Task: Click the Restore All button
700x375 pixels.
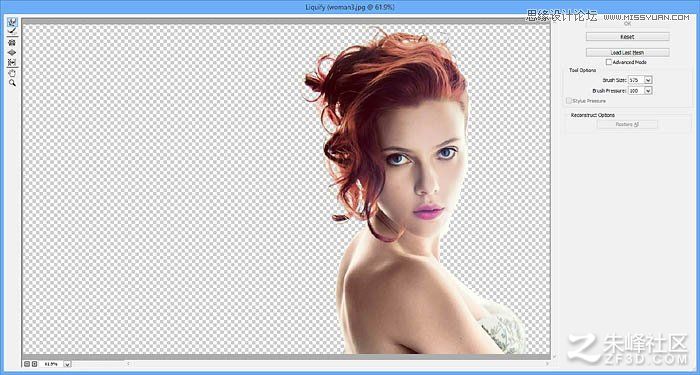Action: (x=627, y=125)
